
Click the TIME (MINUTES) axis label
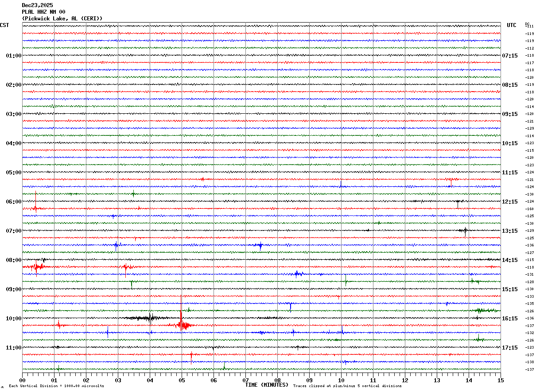coord(267,385)
